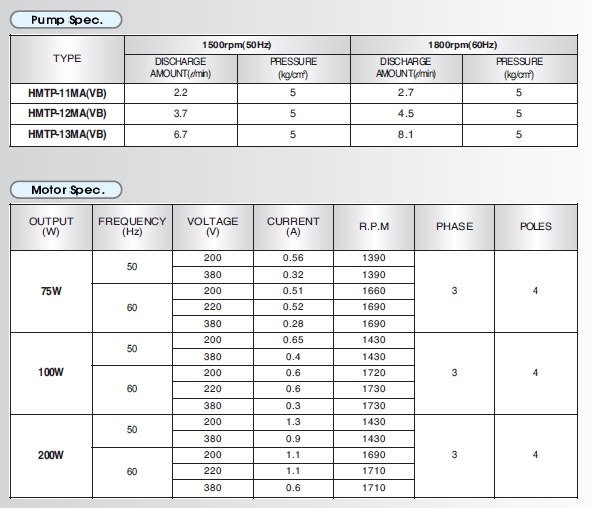Click the PHASE column header

click(x=454, y=227)
